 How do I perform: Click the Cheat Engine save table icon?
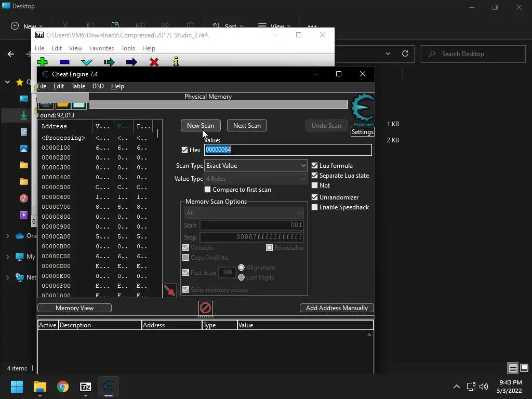tap(79, 105)
